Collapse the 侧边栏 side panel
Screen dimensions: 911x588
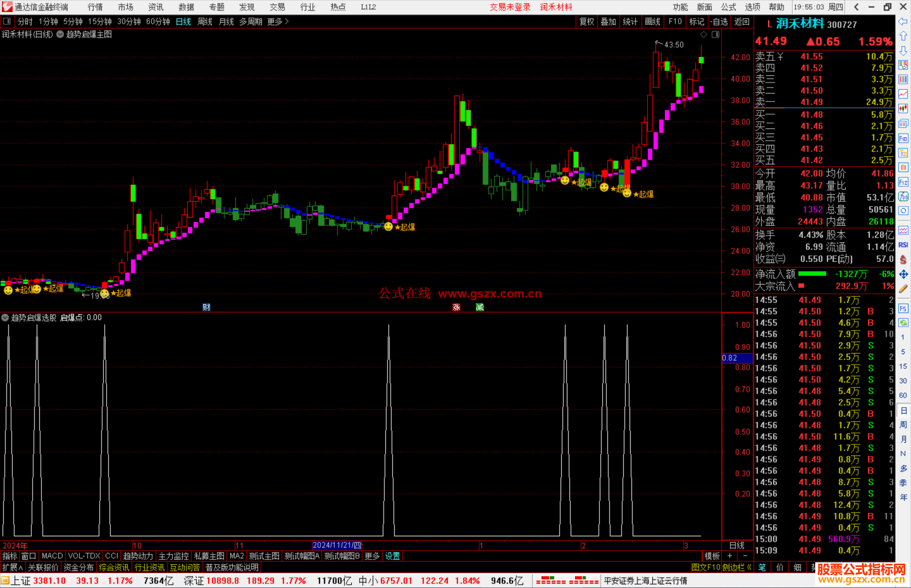[737, 568]
